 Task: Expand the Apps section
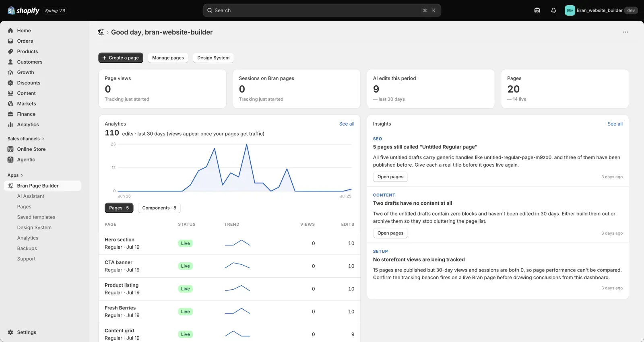pyautogui.click(x=15, y=175)
